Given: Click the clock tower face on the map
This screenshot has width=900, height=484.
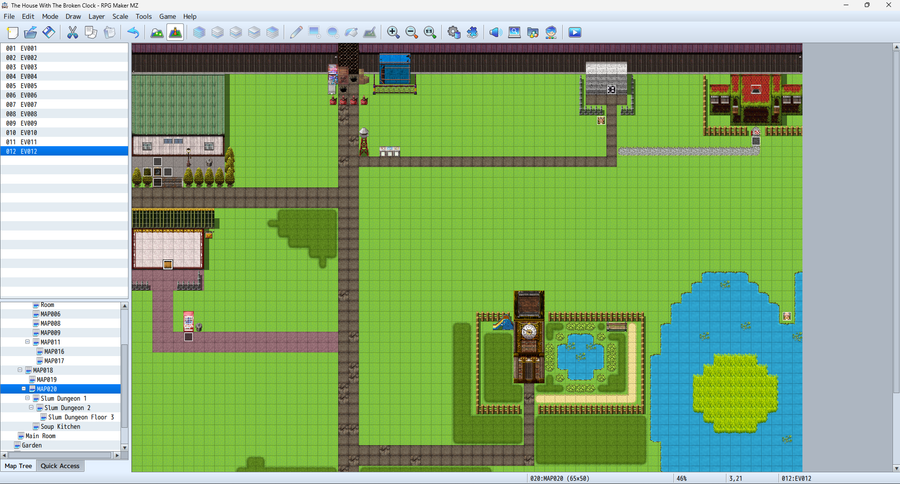Looking at the screenshot, I should coord(529,331).
